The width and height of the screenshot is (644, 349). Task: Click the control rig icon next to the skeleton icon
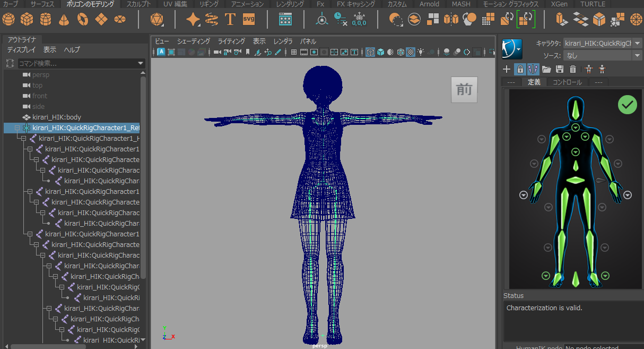pos(602,69)
